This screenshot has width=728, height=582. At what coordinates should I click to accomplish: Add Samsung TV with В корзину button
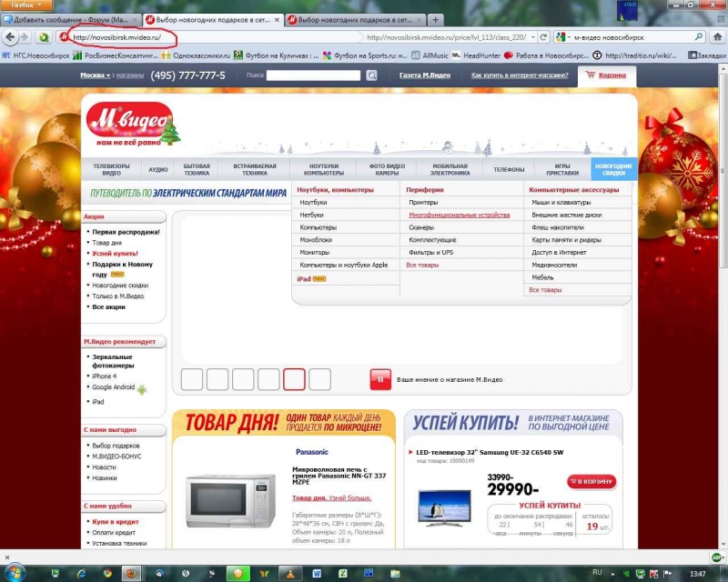click(591, 481)
